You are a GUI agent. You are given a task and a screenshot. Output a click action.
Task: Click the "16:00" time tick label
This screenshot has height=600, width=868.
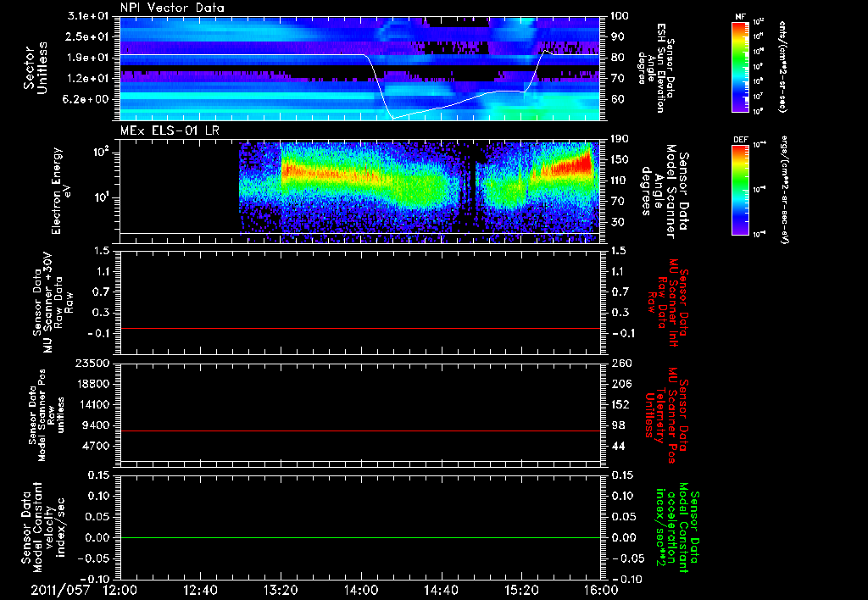click(601, 590)
